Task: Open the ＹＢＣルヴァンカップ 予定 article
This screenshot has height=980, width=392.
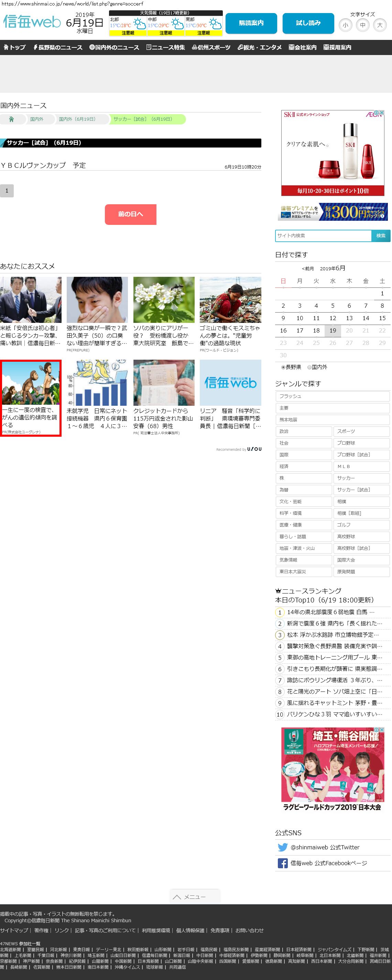Action: (43, 165)
